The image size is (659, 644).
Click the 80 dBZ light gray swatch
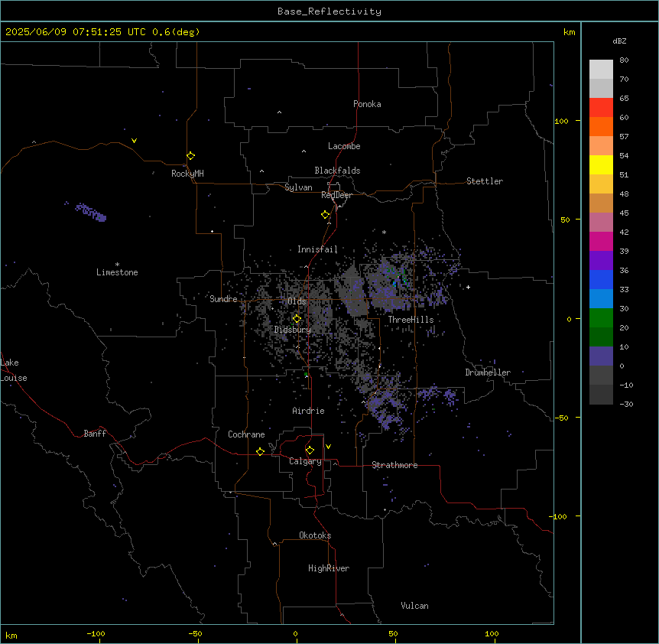tap(601, 70)
